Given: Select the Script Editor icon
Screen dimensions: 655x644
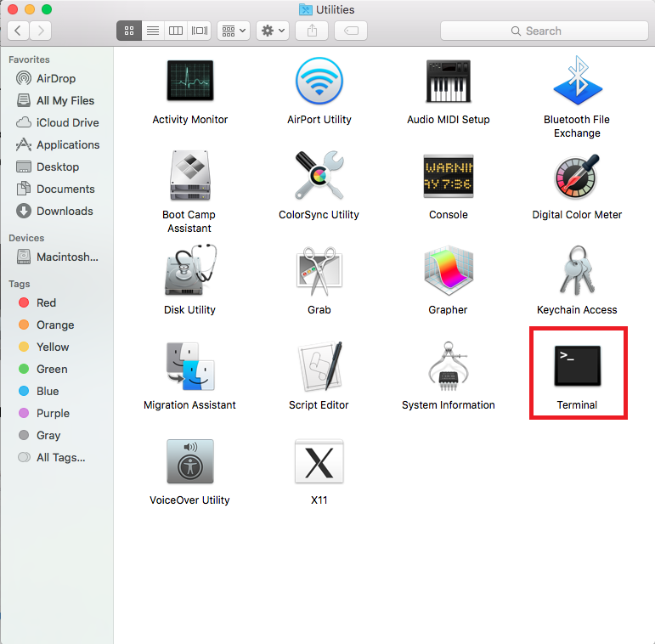Looking at the screenshot, I should (319, 367).
